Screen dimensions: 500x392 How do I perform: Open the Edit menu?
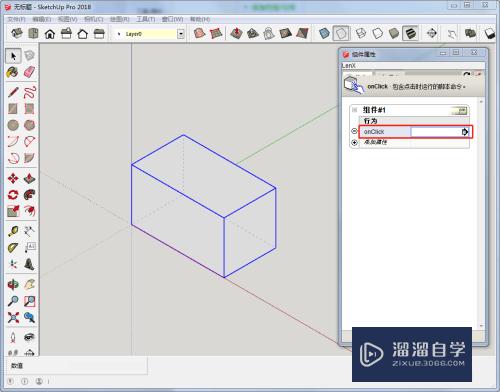pyautogui.click(x=41, y=19)
